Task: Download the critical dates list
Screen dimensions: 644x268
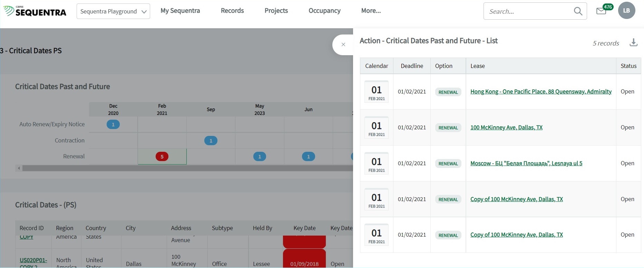Action: tap(633, 43)
